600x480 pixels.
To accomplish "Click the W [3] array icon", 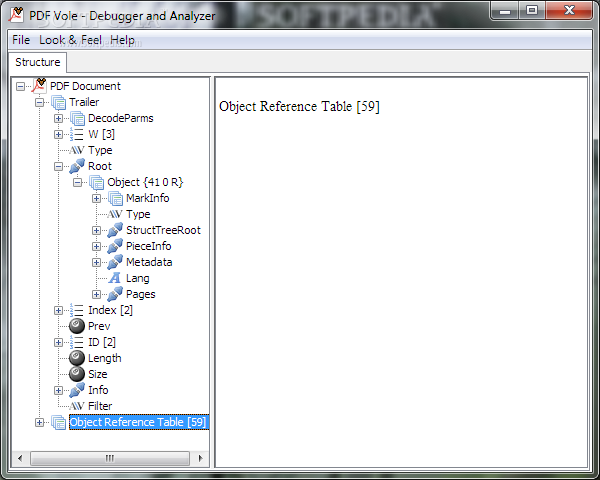I will [77, 134].
